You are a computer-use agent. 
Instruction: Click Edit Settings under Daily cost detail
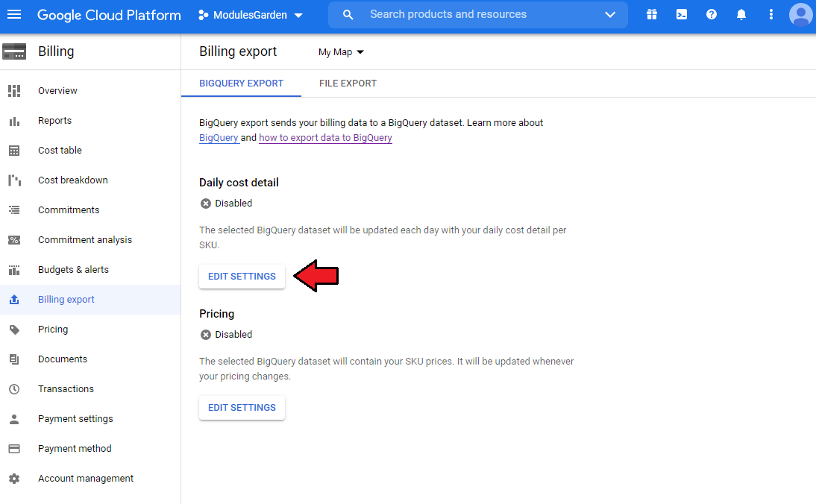click(x=242, y=276)
